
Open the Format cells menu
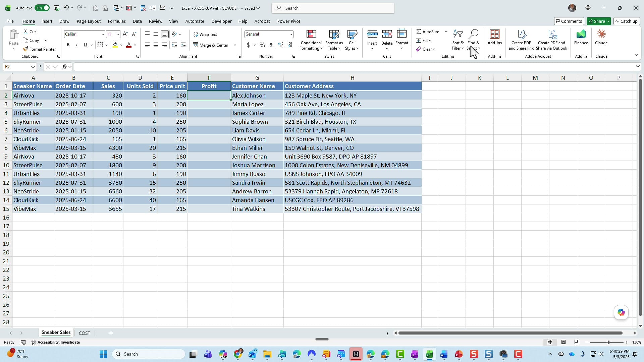(401, 40)
